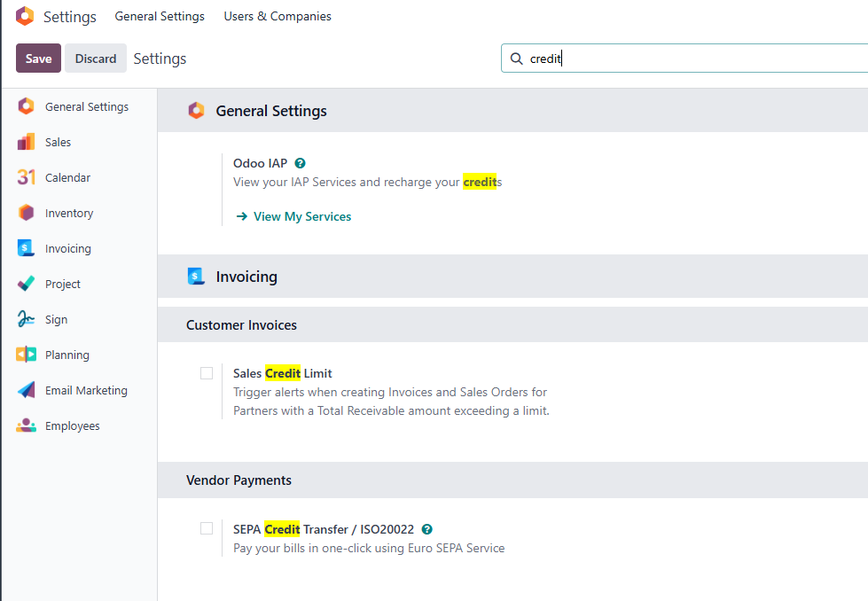Click the Discard button
The width and height of the screenshot is (868, 601).
pyautogui.click(x=96, y=59)
